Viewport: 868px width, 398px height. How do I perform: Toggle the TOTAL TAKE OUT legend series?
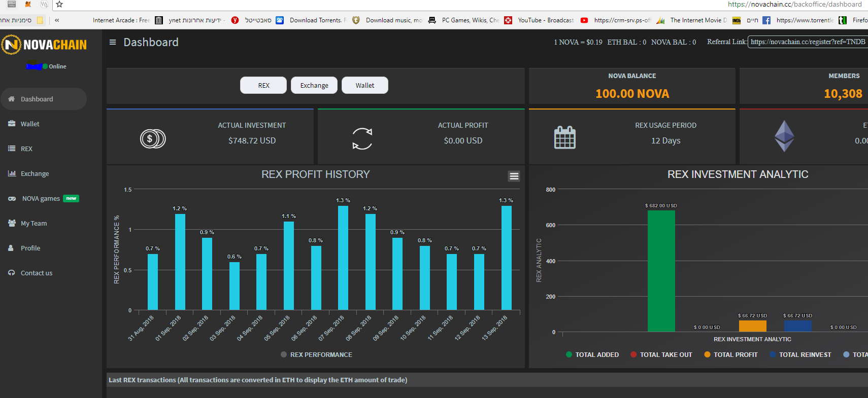tap(661, 355)
